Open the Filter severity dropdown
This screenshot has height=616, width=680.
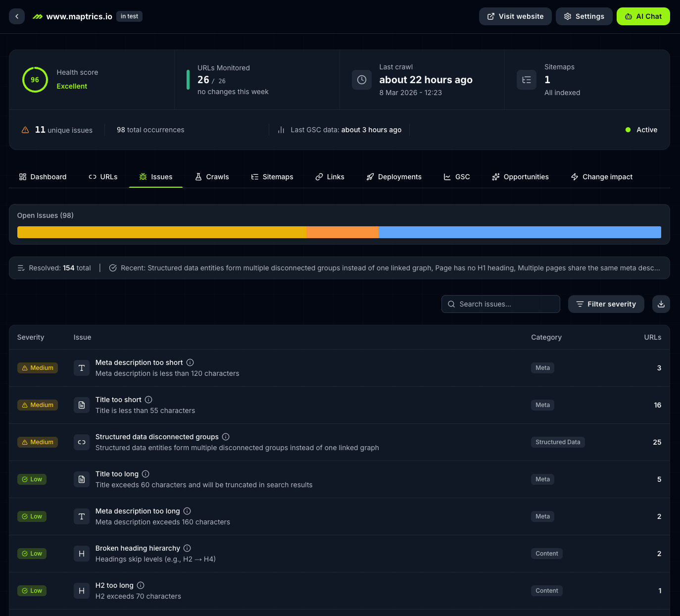point(606,304)
